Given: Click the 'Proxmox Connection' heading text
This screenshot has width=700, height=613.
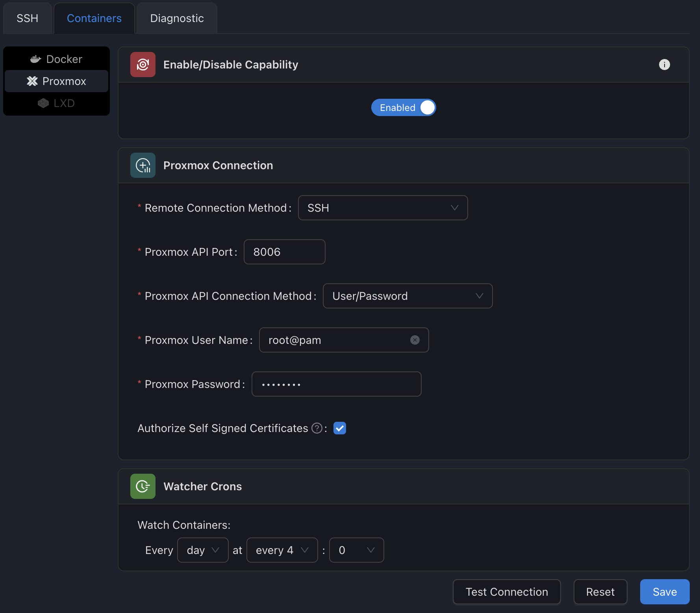Looking at the screenshot, I should (x=218, y=165).
